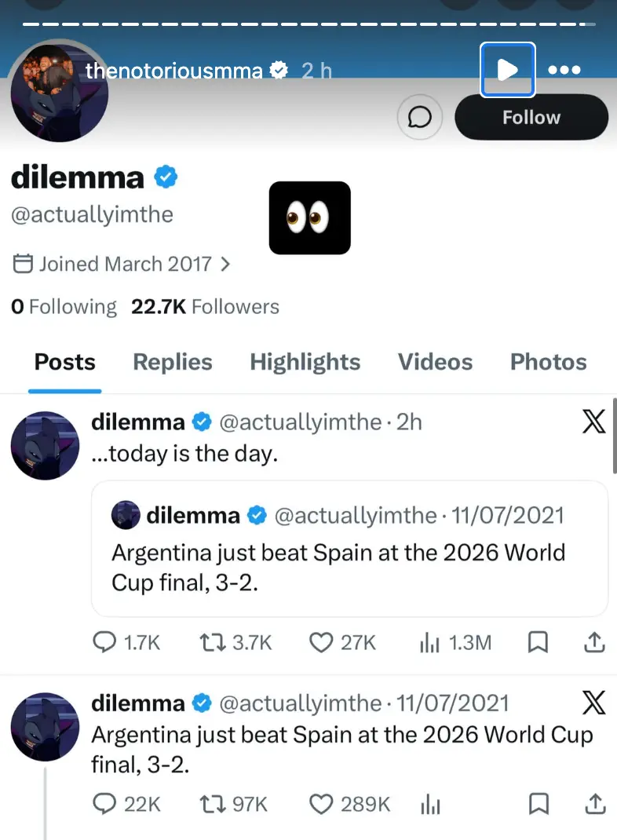Open message bubble icon beside Follow

[420, 117]
